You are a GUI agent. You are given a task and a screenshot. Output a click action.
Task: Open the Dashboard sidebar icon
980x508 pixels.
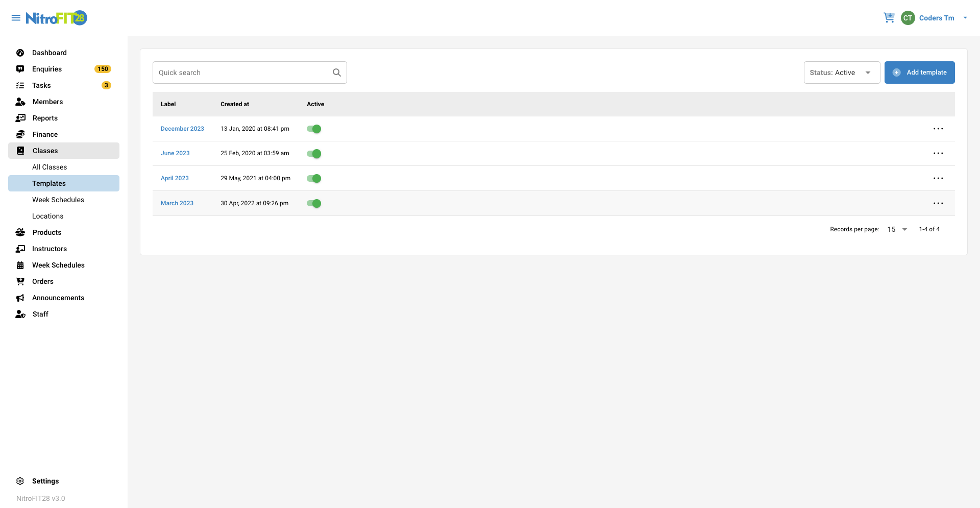coord(20,53)
